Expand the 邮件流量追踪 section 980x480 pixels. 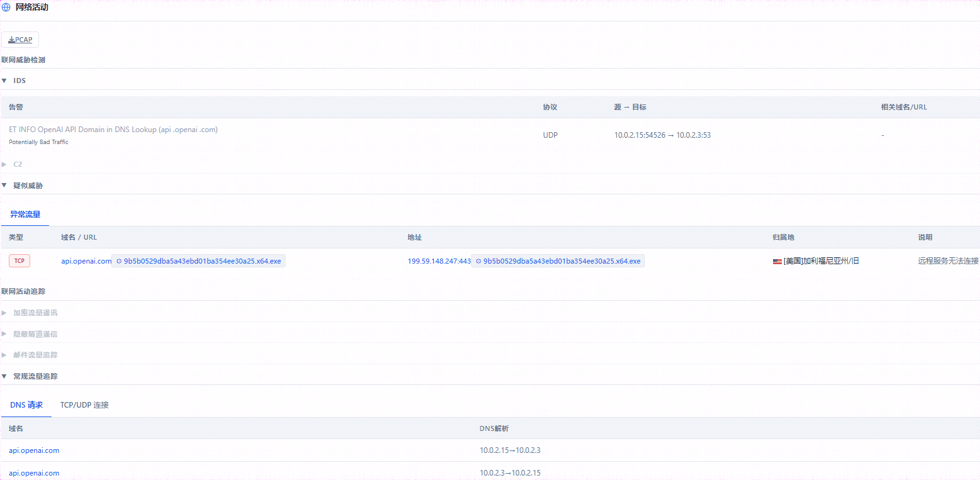click(x=4, y=355)
